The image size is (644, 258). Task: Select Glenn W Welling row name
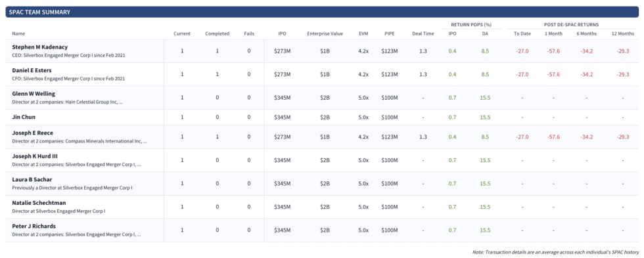[34, 93]
